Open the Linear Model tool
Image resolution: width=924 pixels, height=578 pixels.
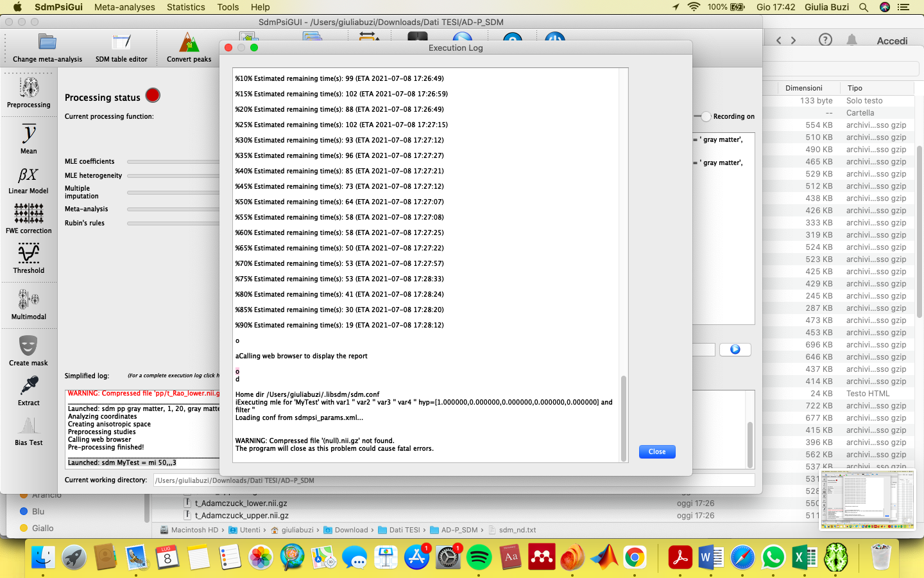tap(29, 179)
